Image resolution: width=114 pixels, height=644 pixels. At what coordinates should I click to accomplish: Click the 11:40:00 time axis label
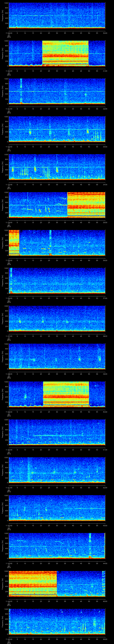tap(9, 450)
